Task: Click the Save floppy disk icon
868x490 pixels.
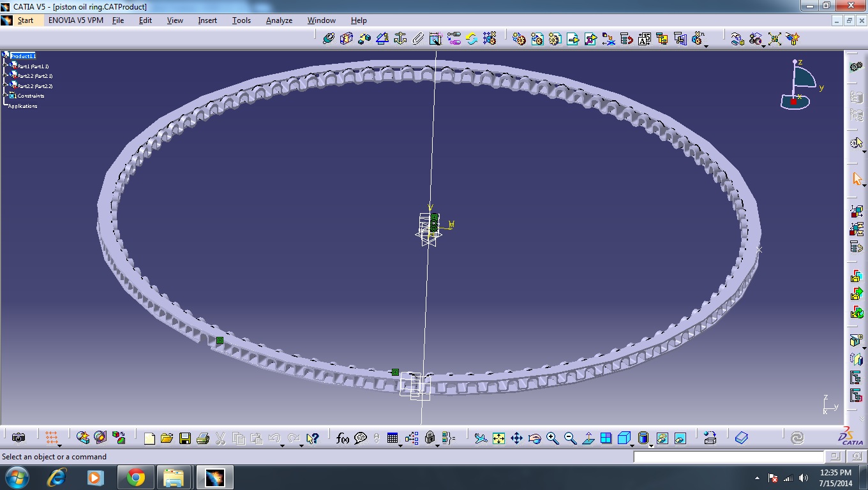Action: (x=185, y=438)
